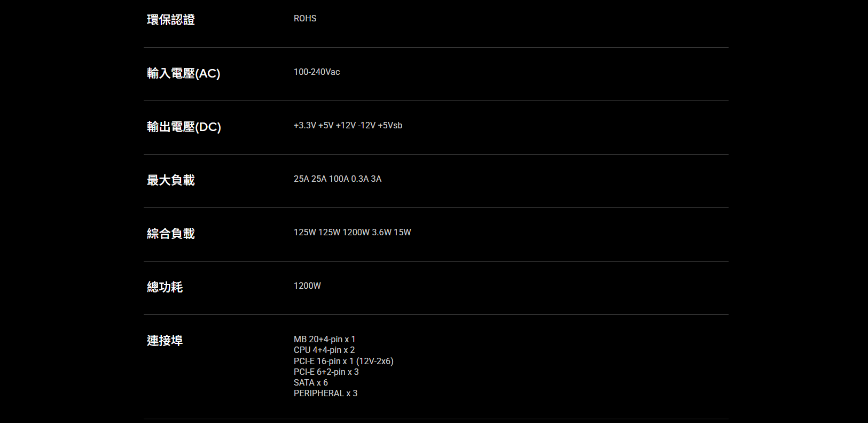Click the 輸入電壓(AC) label

tap(184, 73)
